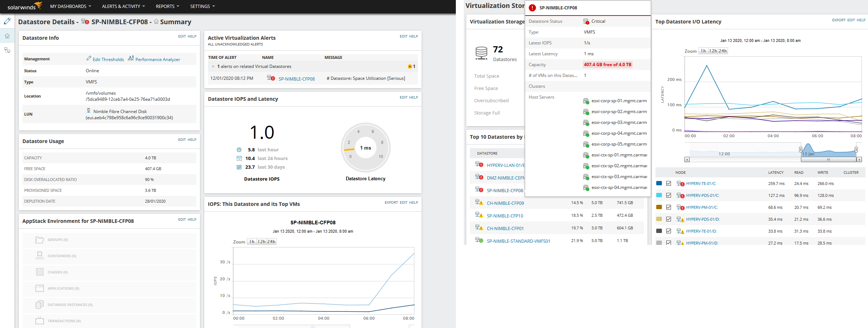Image resolution: width=868 pixels, height=328 pixels.
Task: Open the Performance Analyzer chart icon
Action: [131, 58]
